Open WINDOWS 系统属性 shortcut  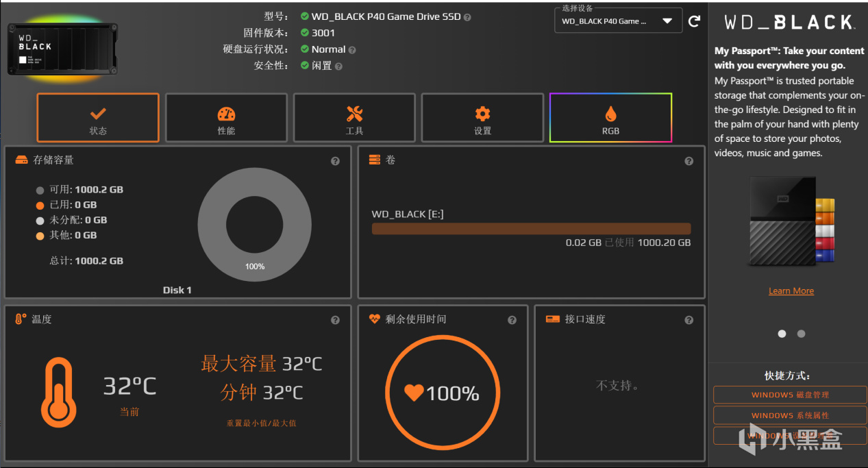(x=790, y=415)
